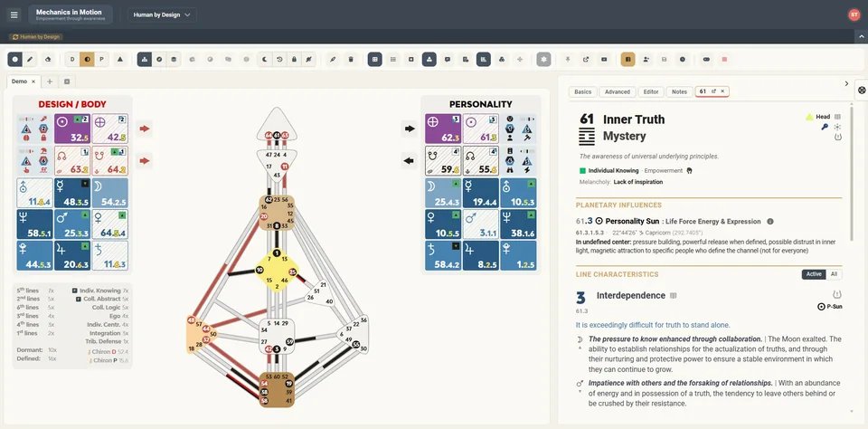Click the triangle icon after the P button

tap(120, 60)
